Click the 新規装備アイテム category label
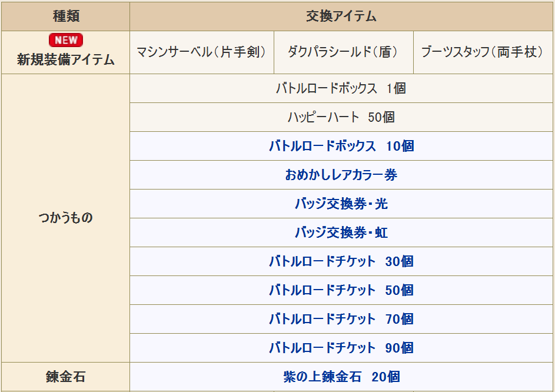Image resolution: width=555 pixels, height=392 pixels. (66, 59)
